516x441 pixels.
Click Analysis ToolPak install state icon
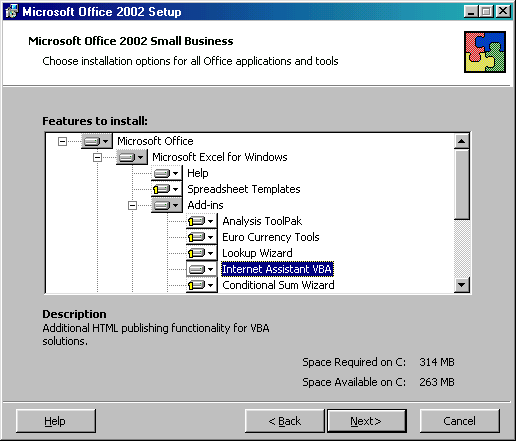(x=201, y=221)
